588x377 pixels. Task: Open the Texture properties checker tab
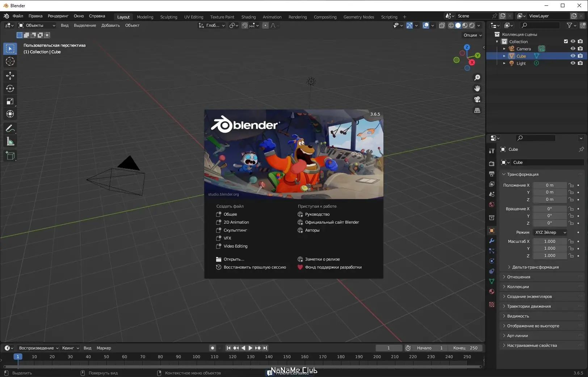pyautogui.click(x=492, y=304)
